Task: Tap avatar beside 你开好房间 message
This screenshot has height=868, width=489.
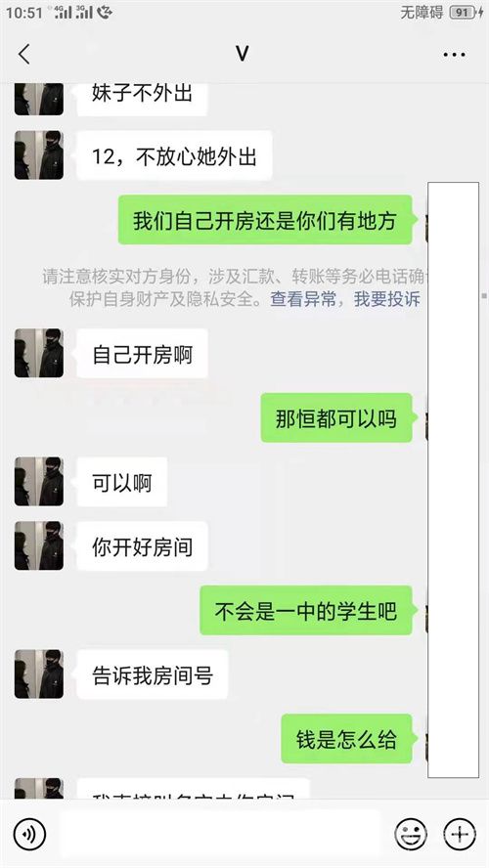Action: 39,545
